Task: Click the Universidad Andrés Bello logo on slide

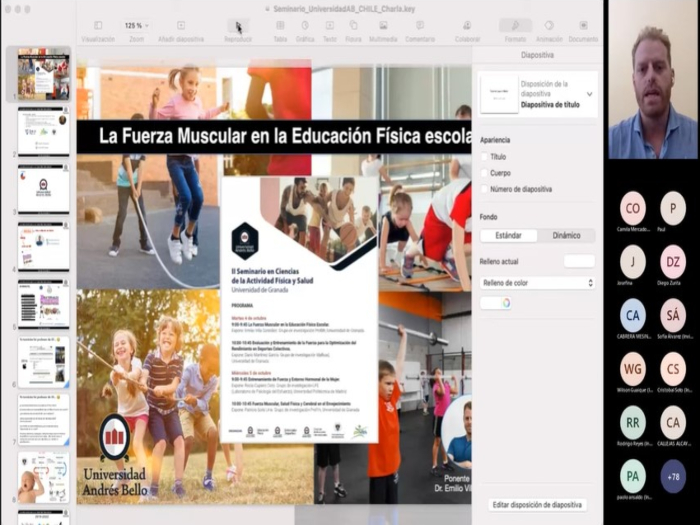Action: (x=115, y=455)
